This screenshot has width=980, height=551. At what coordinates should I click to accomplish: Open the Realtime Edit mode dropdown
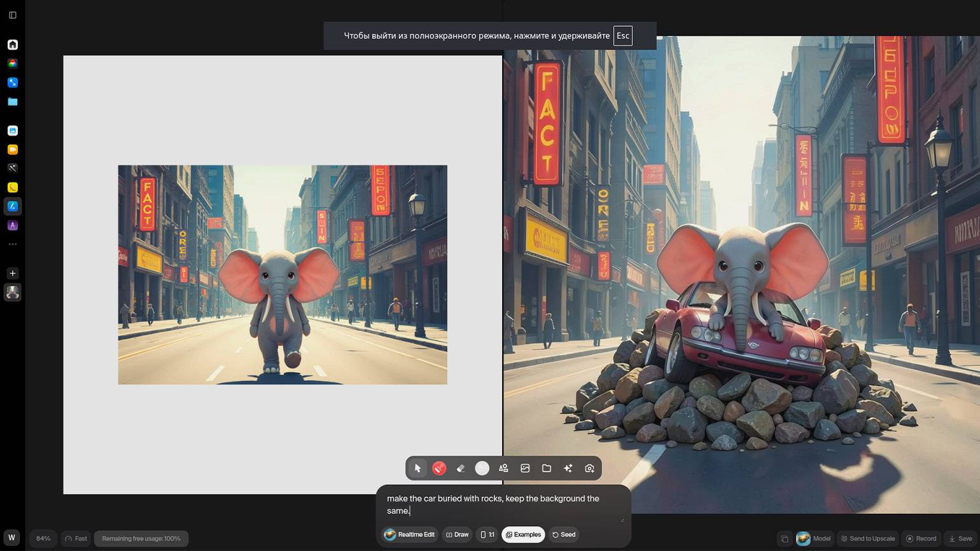(x=410, y=534)
